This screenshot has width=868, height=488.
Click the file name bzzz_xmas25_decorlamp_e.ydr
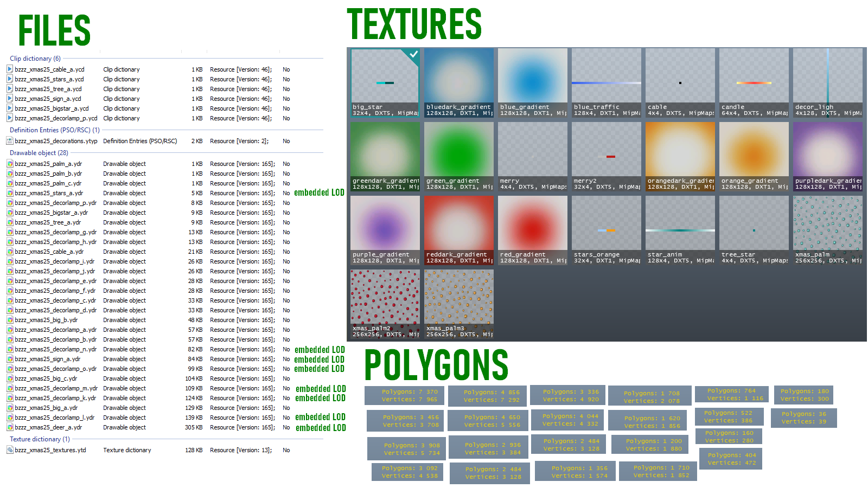56,281
